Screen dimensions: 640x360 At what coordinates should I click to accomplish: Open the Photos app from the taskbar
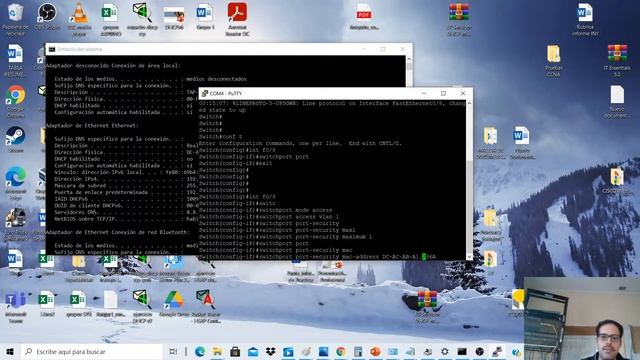323,351
